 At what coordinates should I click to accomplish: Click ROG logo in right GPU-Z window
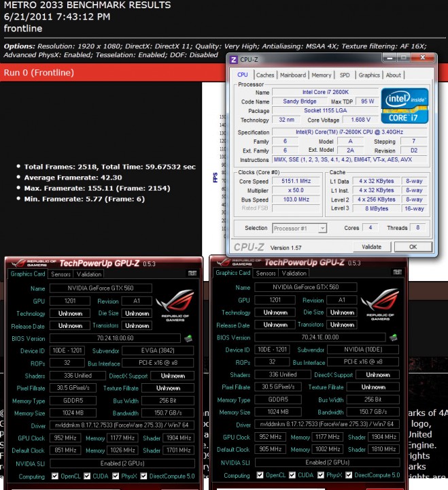[x=380, y=304]
